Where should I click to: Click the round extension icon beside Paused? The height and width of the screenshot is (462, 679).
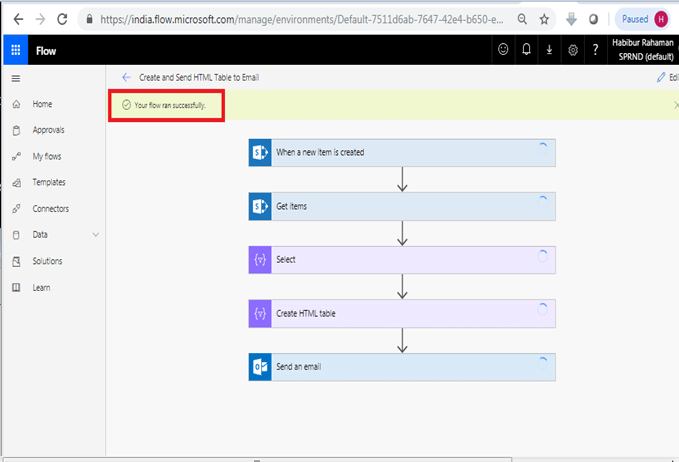click(x=593, y=19)
